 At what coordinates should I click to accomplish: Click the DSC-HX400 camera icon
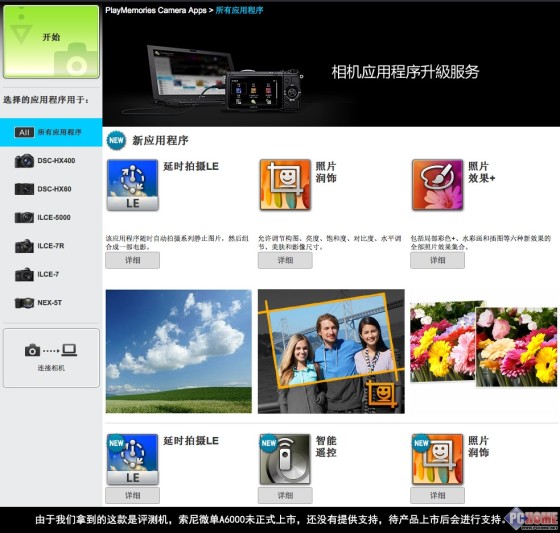[24, 161]
